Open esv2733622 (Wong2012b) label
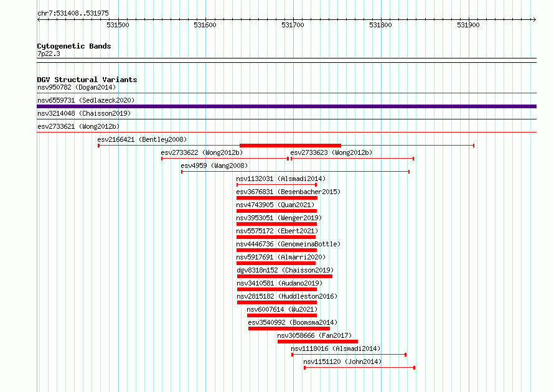Viewport: 554px width, 392px height. 202,152
